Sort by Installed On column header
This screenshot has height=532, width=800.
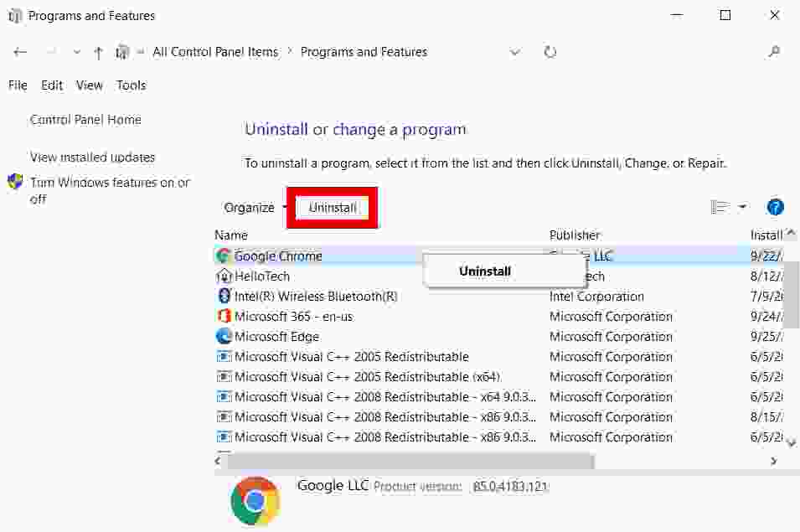pyautogui.click(x=766, y=235)
